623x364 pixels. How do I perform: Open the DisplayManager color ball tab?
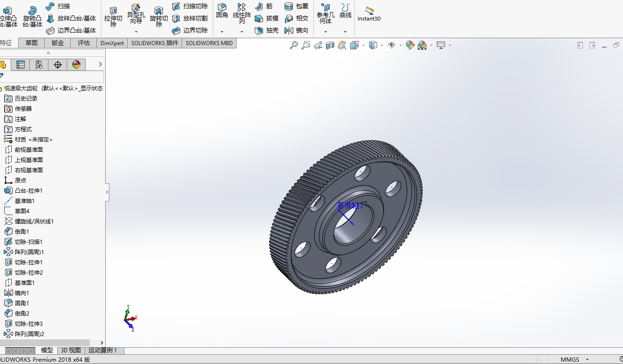click(76, 65)
